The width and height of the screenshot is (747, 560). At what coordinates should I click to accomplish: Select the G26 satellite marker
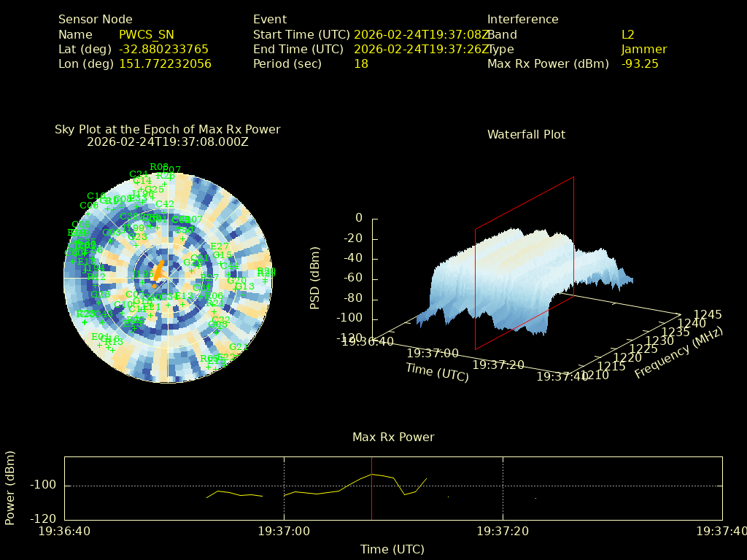click(x=100, y=302)
